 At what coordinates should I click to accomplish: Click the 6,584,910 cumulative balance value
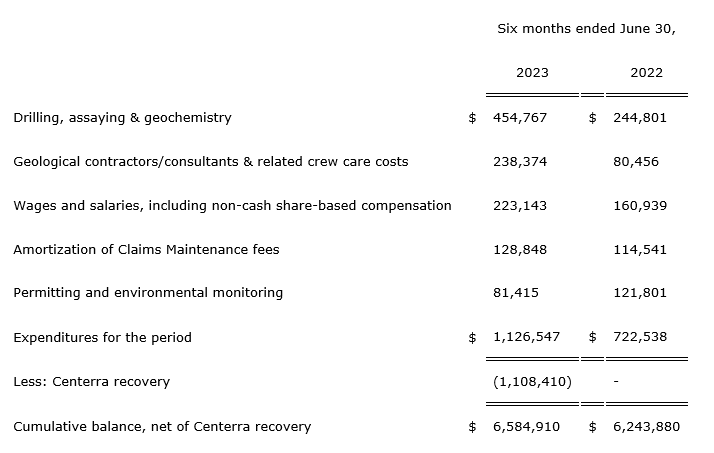point(526,427)
